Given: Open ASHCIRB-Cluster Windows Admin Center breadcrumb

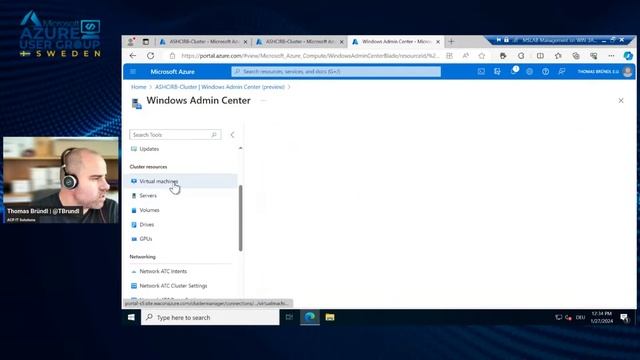Looking at the screenshot, I should (220, 87).
